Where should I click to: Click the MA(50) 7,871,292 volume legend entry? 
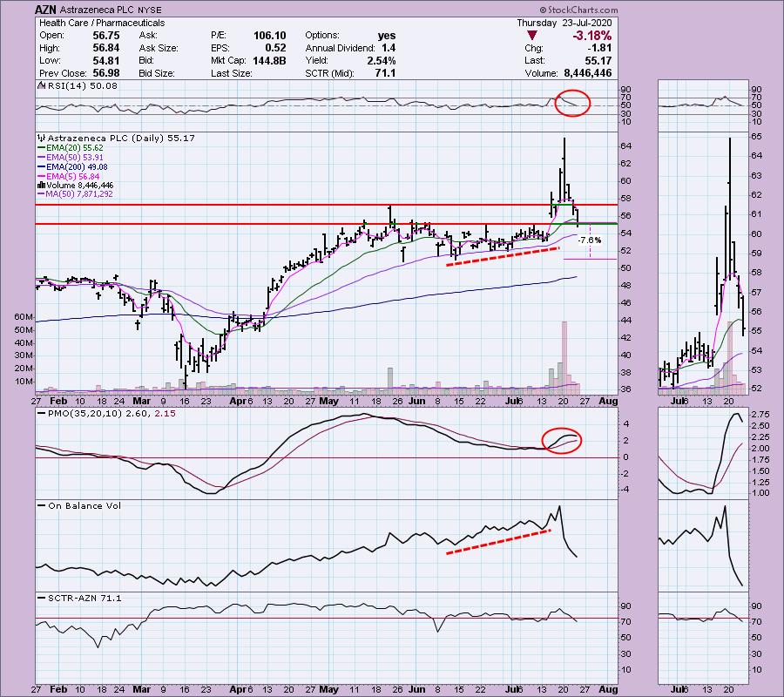[x=79, y=194]
